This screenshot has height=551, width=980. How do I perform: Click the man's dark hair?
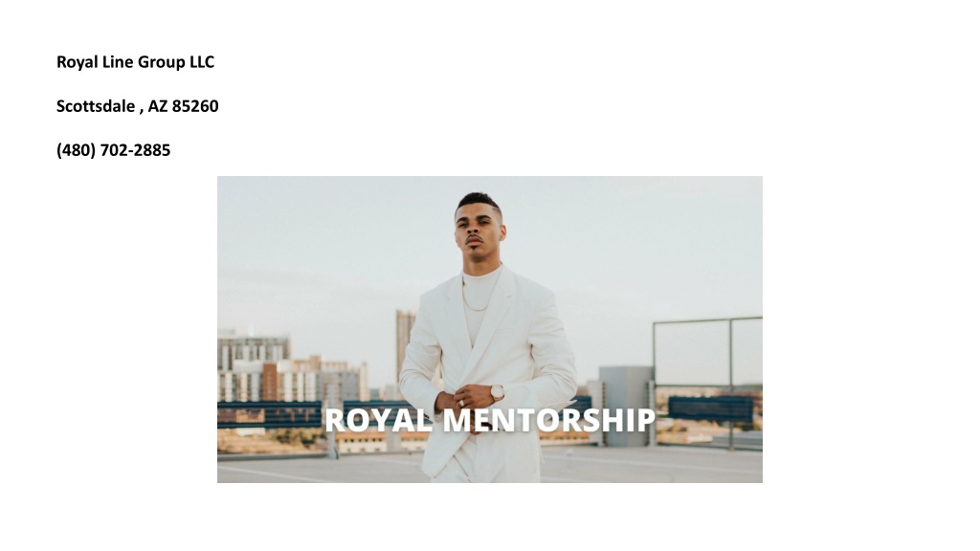(479, 201)
